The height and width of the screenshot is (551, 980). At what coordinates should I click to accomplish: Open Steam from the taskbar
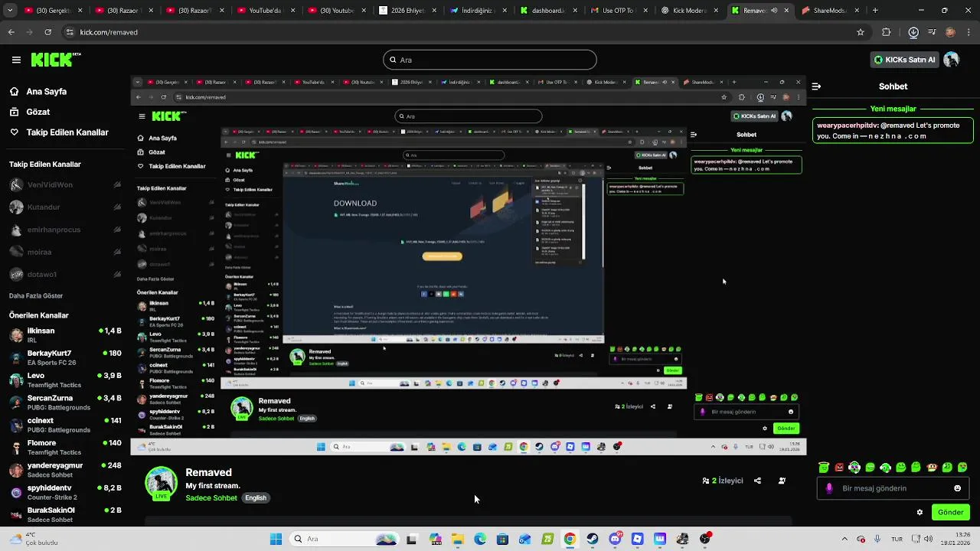(x=593, y=539)
